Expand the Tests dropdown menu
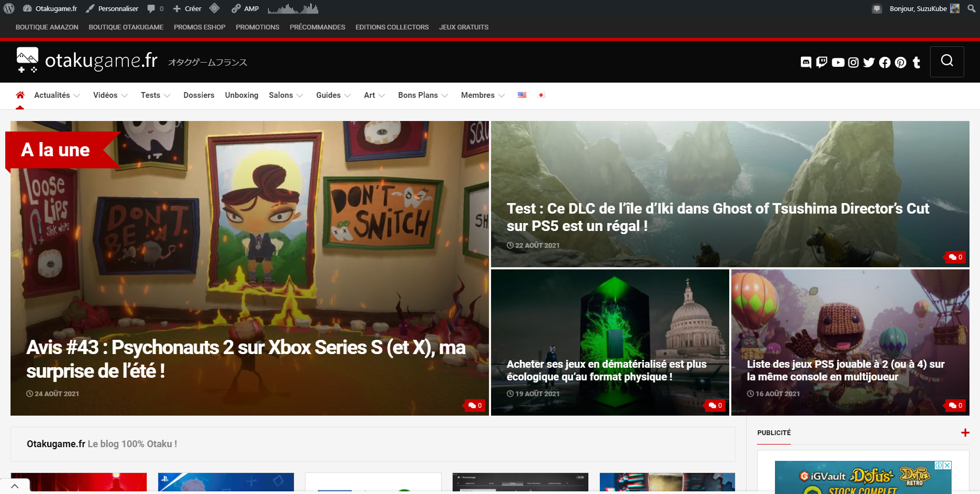The height and width of the screenshot is (494, 980). click(x=156, y=95)
